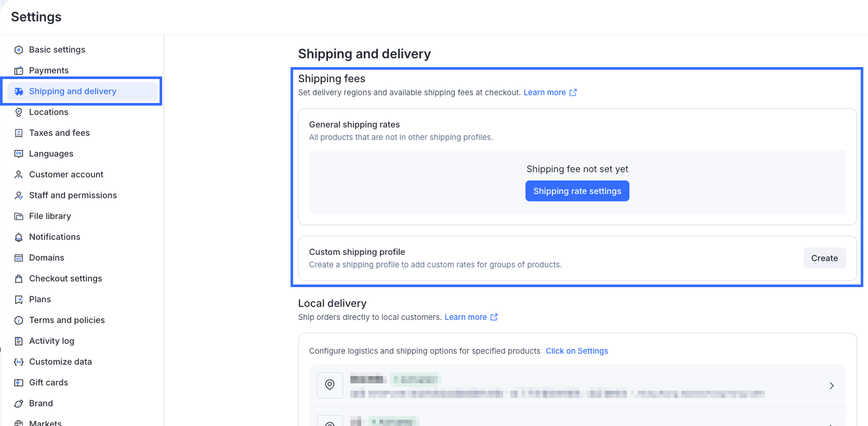Click the Notifications bell icon
This screenshot has height=426, width=868.
tap(19, 237)
